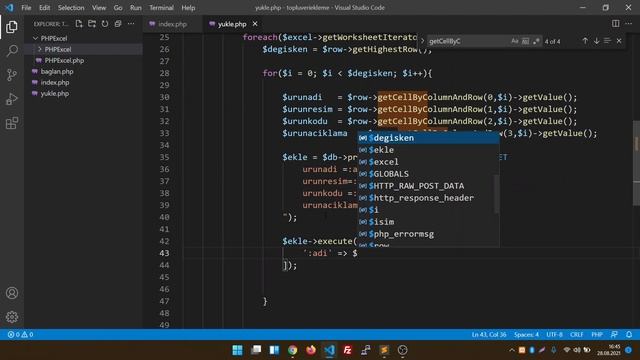Image resolution: width=640 pixels, height=360 pixels.
Task: Open the Explorer view in activity bar
Action: 12,27
